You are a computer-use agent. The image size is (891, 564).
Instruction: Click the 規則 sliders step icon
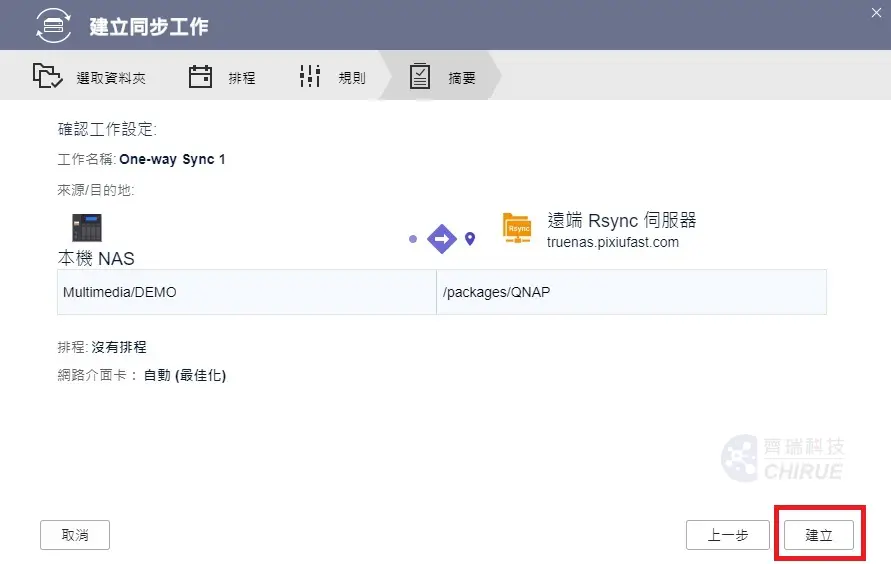[310, 76]
